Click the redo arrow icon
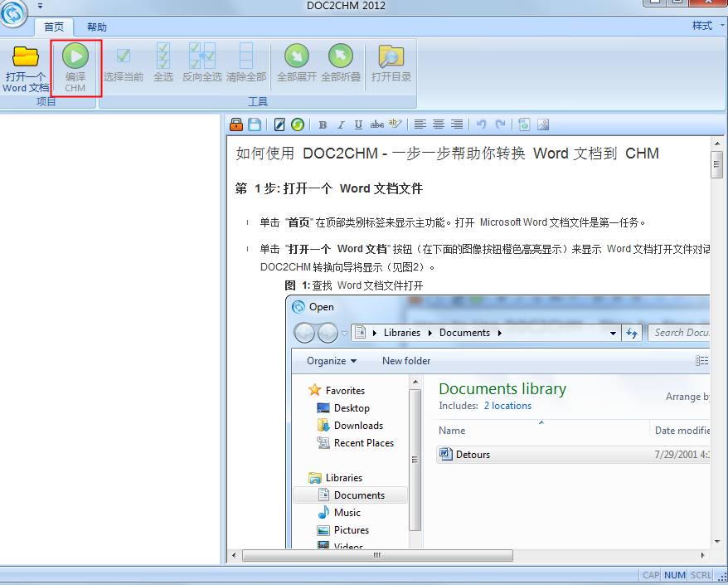728x585 pixels. click(x=500, y=124)
